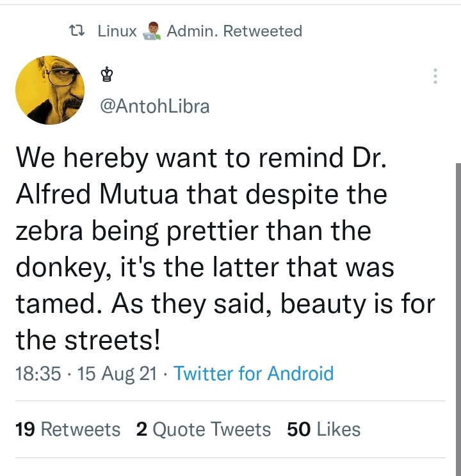
Task: Open the "Twitter for Android" source link
Action: coord(254,374)
